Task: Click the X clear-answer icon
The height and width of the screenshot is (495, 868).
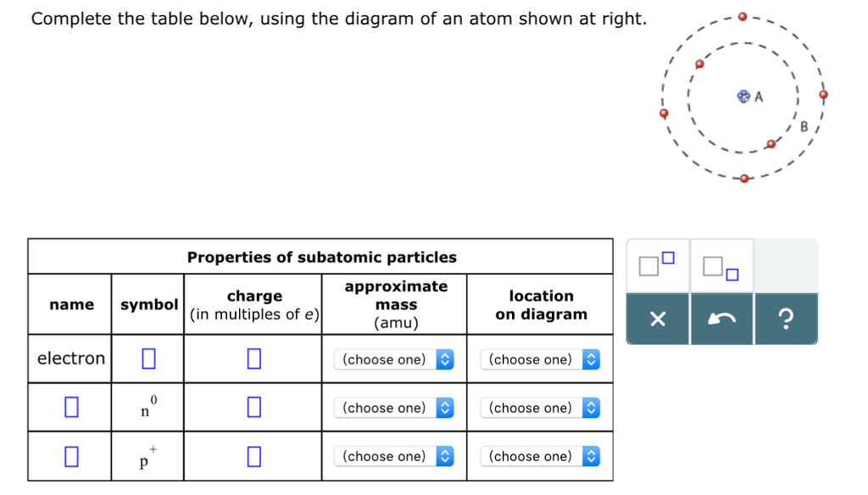Action: click(x=657, y=320)
